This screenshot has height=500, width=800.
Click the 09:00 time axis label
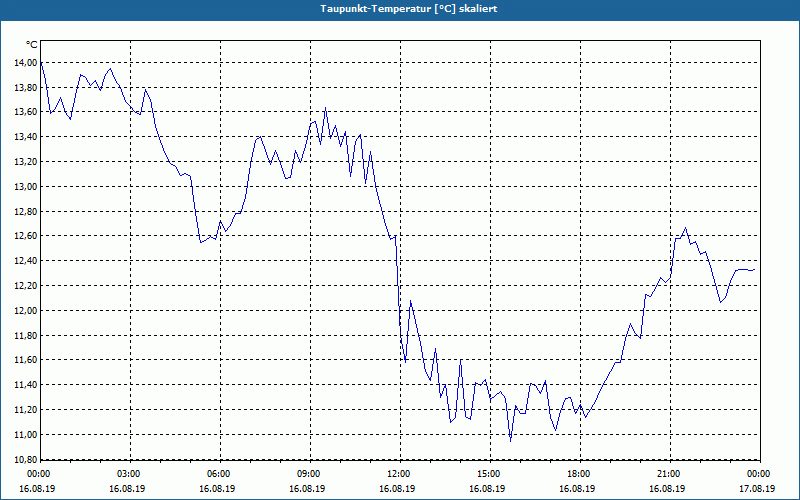(x=309, y=473)
